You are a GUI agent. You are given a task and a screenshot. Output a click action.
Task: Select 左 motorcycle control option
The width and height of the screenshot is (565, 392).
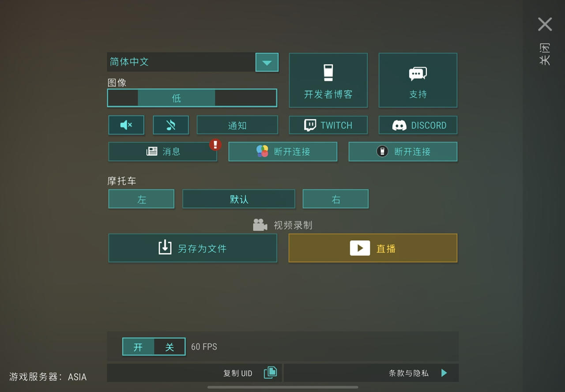click(x=141, y=199)
